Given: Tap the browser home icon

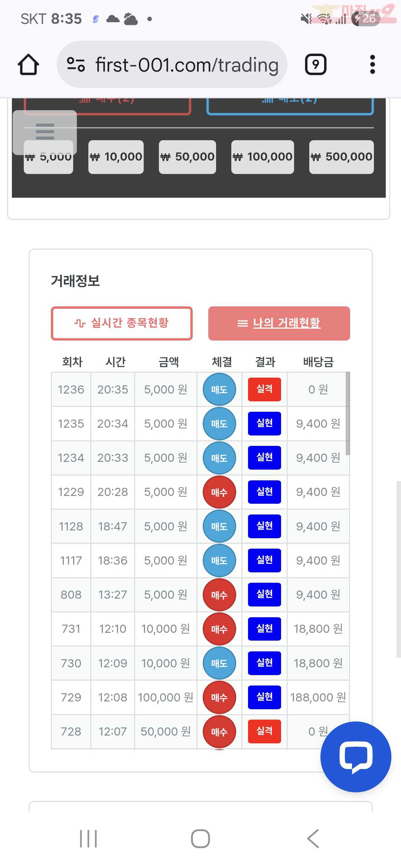Looking at the screenshot, I should pyautogui.click(x=28, y=65).
